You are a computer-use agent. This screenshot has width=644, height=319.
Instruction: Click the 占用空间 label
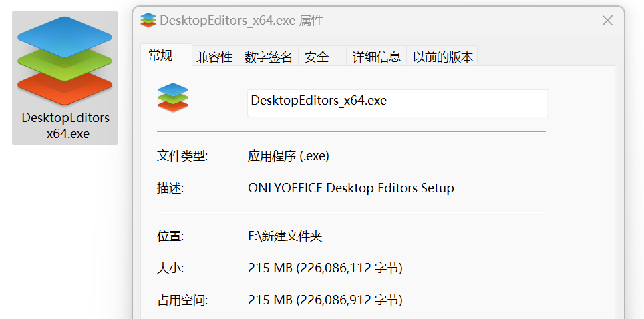pyautogui.click(x=182, y=300)
